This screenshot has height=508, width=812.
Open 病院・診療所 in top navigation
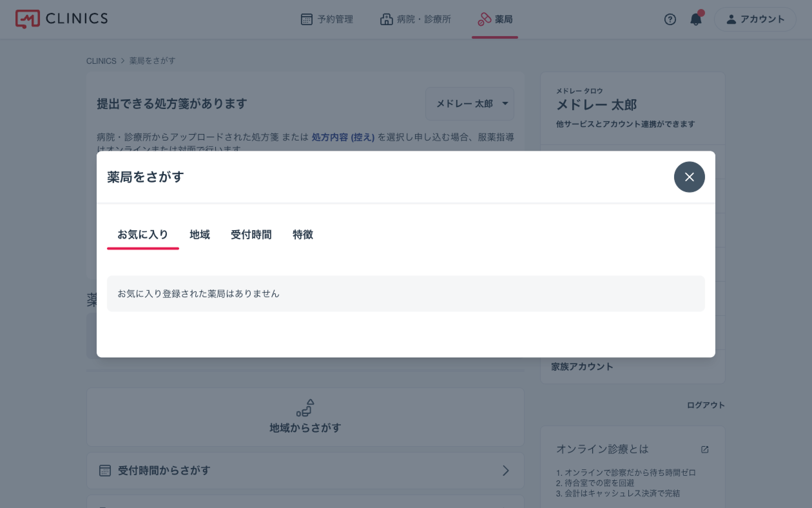415,19
